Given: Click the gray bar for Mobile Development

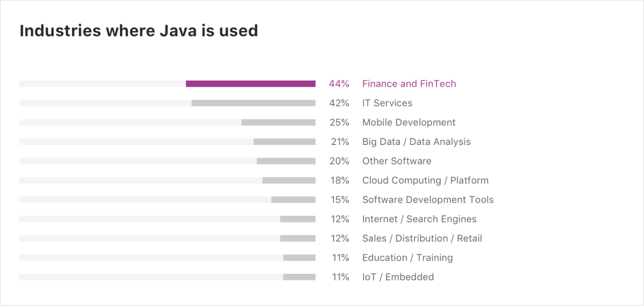Looking at the screenshot, I should (x=278, y=122).
